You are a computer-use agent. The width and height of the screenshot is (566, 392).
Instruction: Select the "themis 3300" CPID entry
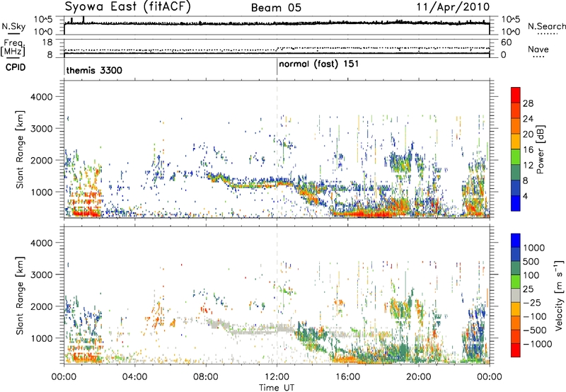point(94,70)
